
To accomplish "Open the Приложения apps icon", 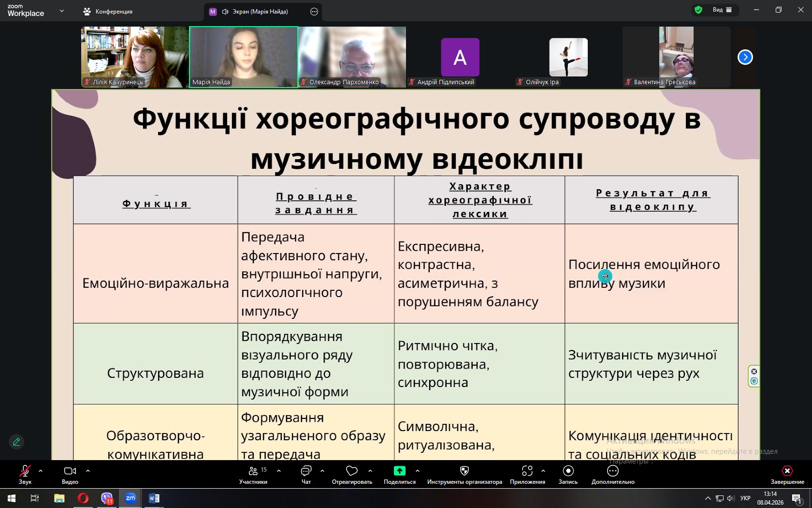I will 527,471.
